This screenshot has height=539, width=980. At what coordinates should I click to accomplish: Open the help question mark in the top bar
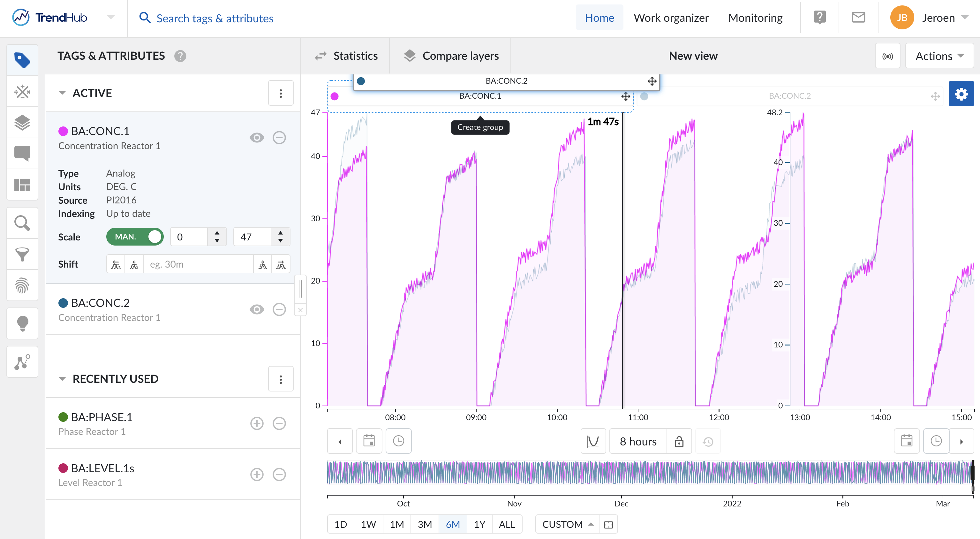(819, 18)
